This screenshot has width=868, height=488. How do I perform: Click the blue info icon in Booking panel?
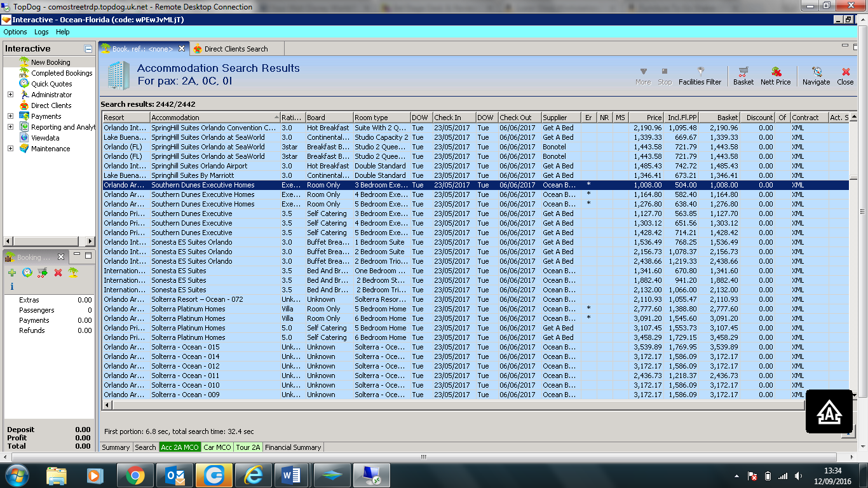click(12, 287)
